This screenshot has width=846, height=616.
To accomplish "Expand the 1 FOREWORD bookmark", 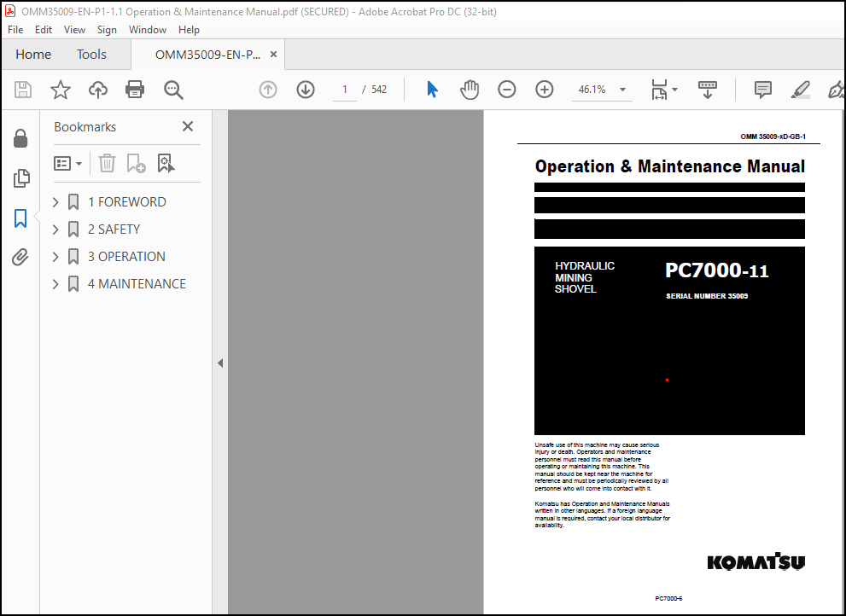I will 54,201.
